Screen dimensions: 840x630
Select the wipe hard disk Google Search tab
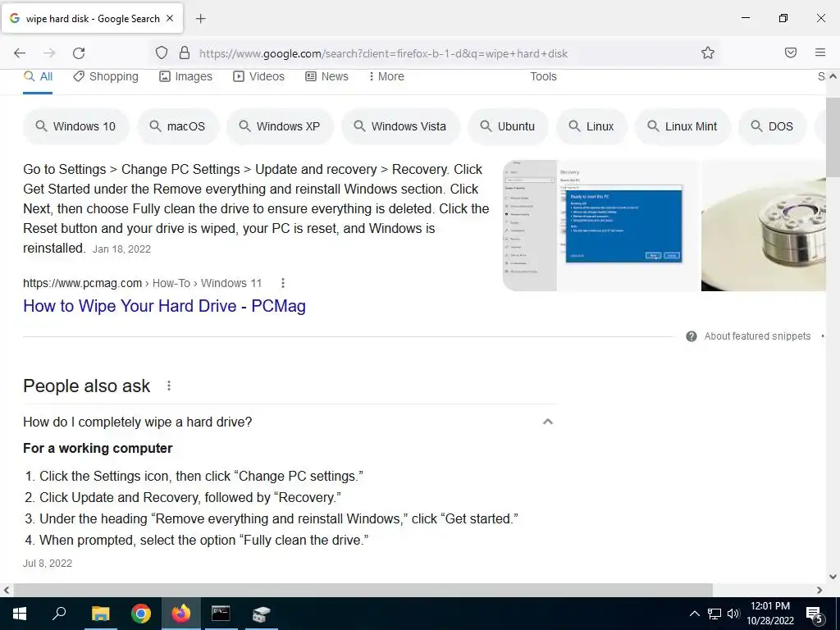click(92, 18)
